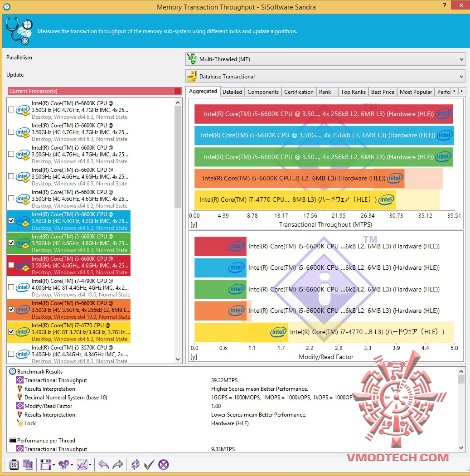Click processor list scrollbar up arrow
The image size is (470, 476).
[178, 102]
